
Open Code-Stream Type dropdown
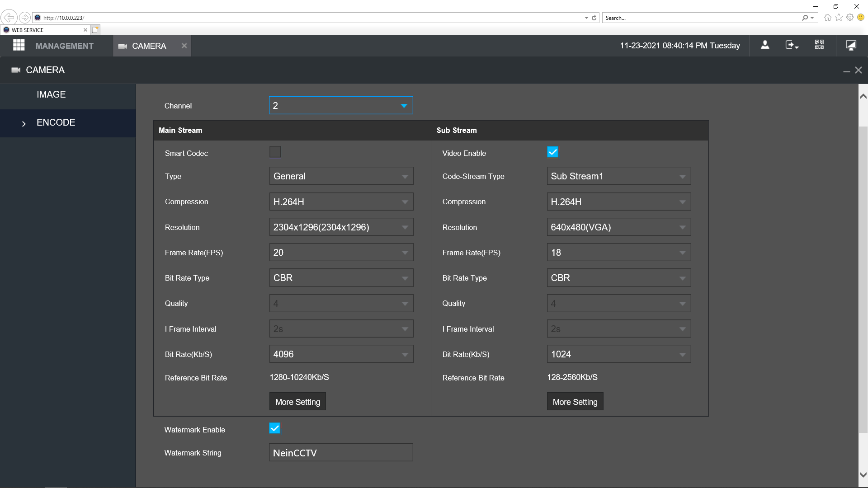pos(619,176)
